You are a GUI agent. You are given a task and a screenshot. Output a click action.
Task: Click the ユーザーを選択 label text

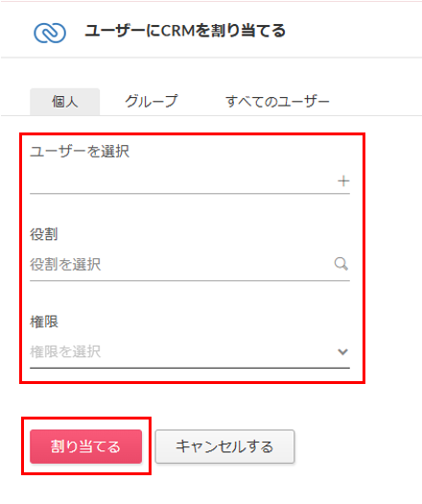[80, 151]
